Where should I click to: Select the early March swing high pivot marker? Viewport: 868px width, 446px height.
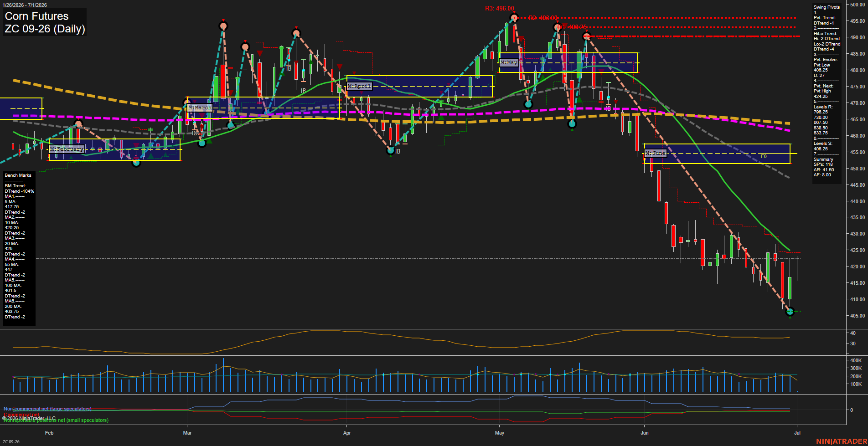tap(223, 26)
